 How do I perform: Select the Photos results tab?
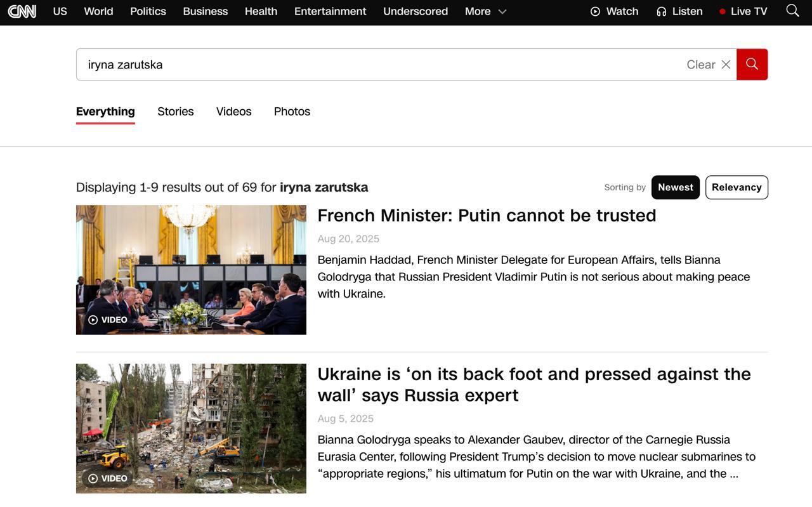(x=292, y=112)
